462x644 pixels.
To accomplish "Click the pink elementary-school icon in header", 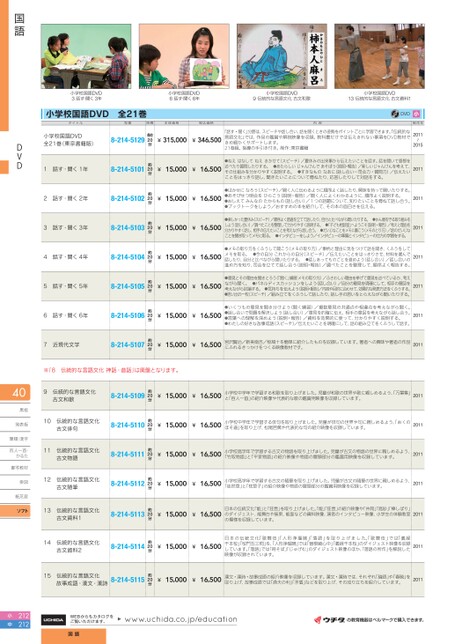I will point(416,114).
